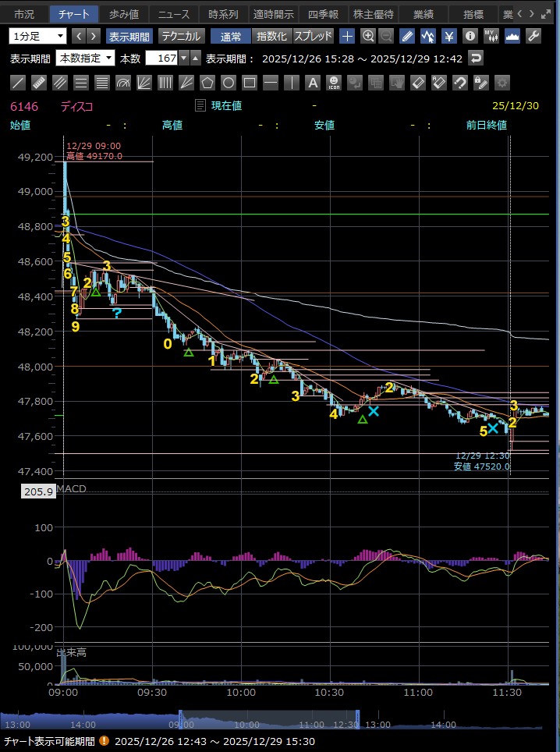
Task: Choose the pentagon shape drawing tool
Action: tap(207, 82)
